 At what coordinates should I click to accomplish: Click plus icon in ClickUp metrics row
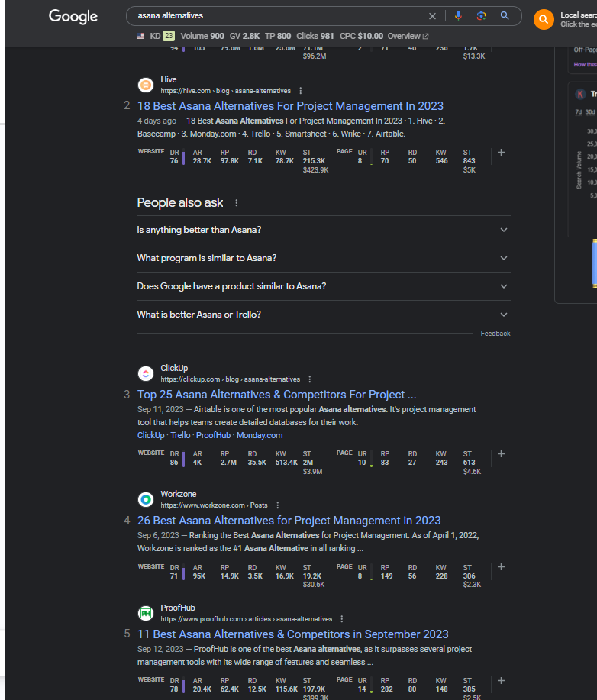click(501, 454)
